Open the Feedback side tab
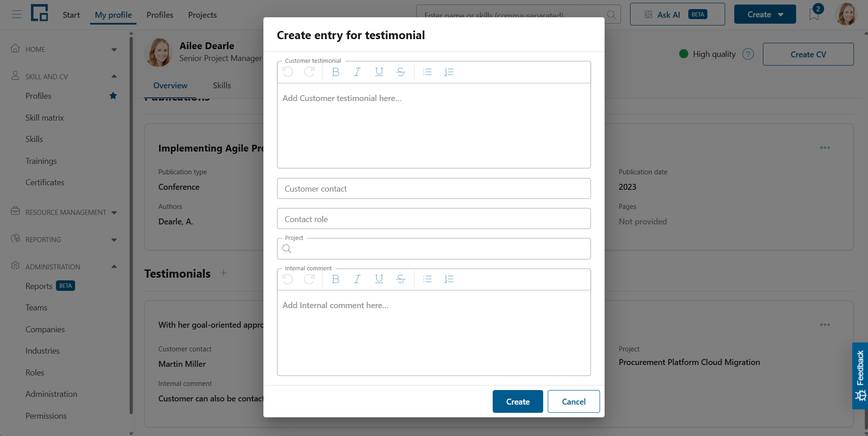Image resolution: width=868 pixels, height=436 pixels. click(x=860, y=376)
